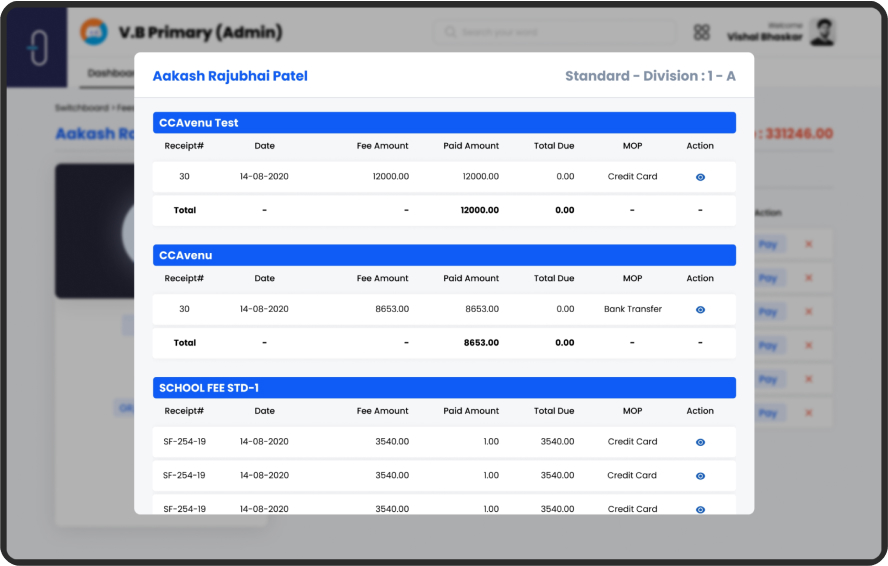View receipt 30 in CCAvenu Test section

(x=700, y=177)
